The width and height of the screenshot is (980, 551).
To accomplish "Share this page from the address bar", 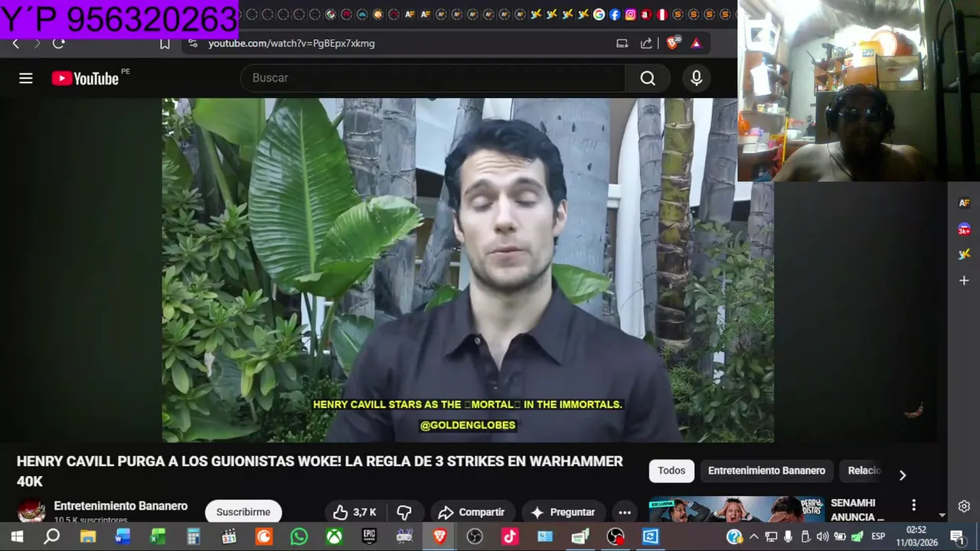I will [646, 44].
